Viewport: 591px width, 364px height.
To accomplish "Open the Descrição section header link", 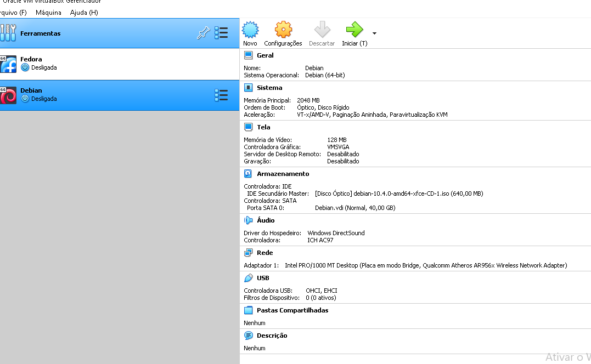I will click(x=272, y=335).
